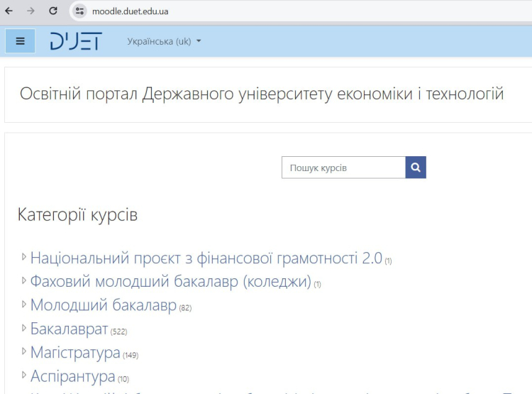Expand Фаховий молодший бакалавр category arrow
Viewport: 532px width, 394px height.
(24, 280)
